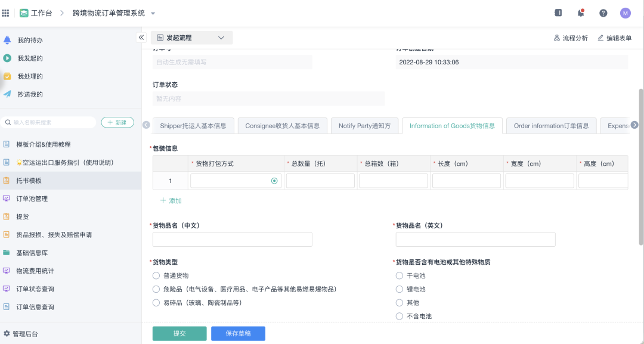Open the help question mark icon

point(603,13)
